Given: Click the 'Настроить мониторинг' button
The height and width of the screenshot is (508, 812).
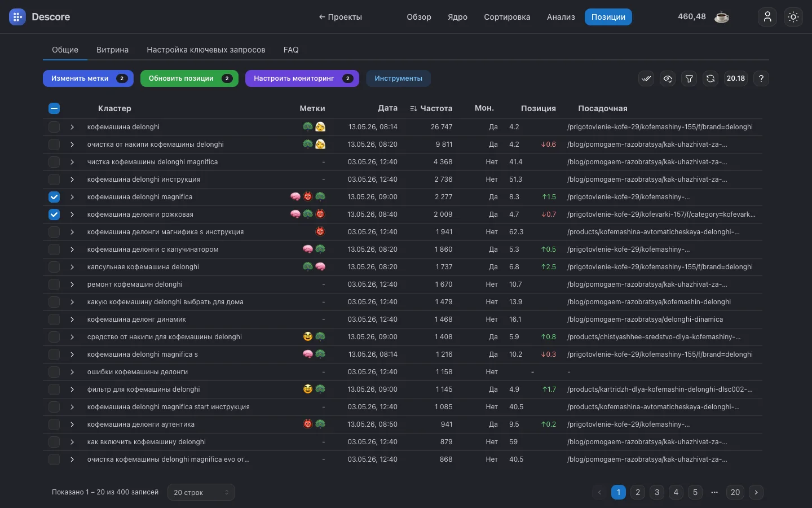Looking at the screenshot, I should click(x=302, y=78).
